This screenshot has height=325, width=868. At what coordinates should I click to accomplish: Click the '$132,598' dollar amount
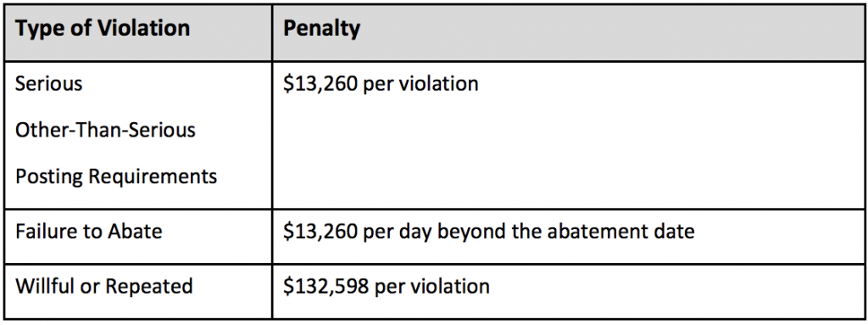click(x=326, y=287)
